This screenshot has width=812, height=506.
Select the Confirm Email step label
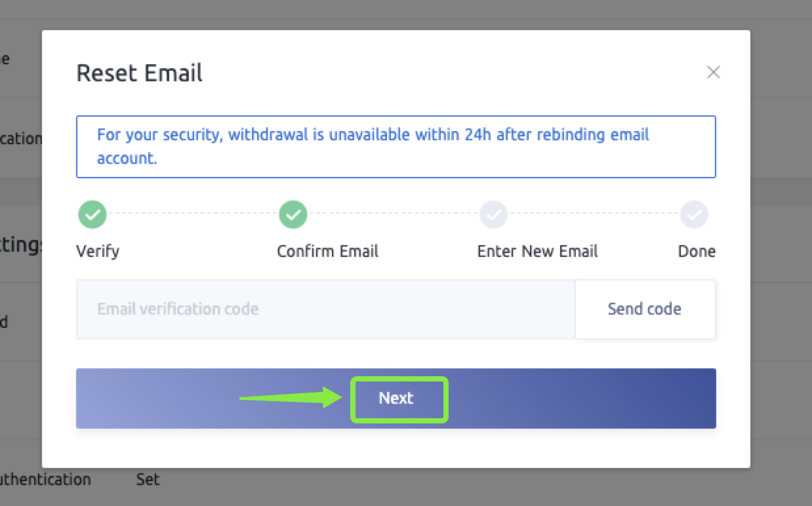(x=327, y=252)
